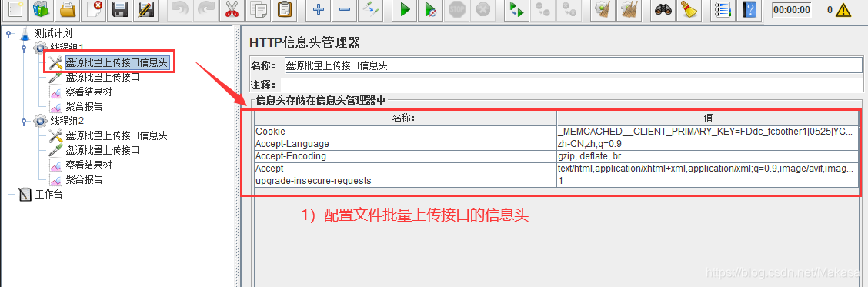Open an existing file with folder icon

pos(68,9)
